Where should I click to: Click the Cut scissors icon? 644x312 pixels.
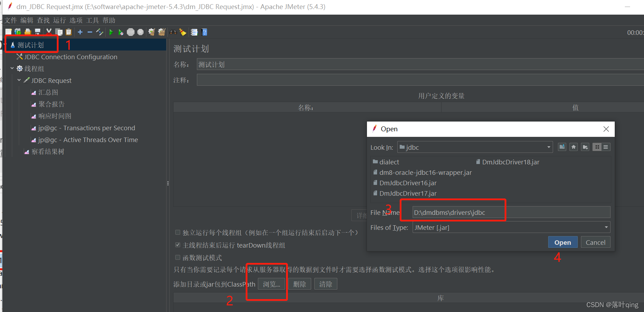(x=49, y=32)
